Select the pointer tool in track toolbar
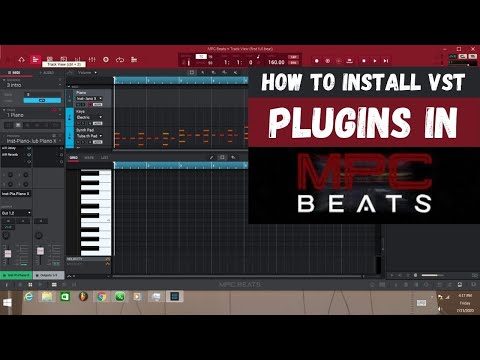Image resolution: width=480 pixels, height=360 pixels. tap(203, 72)
